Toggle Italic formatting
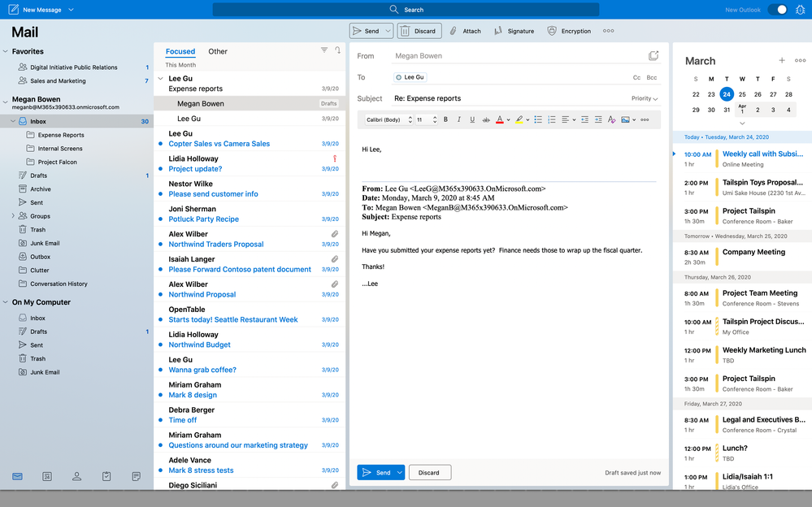Viewport: 812px width, 507px height. pyautogui.click(x=458, y=119)
